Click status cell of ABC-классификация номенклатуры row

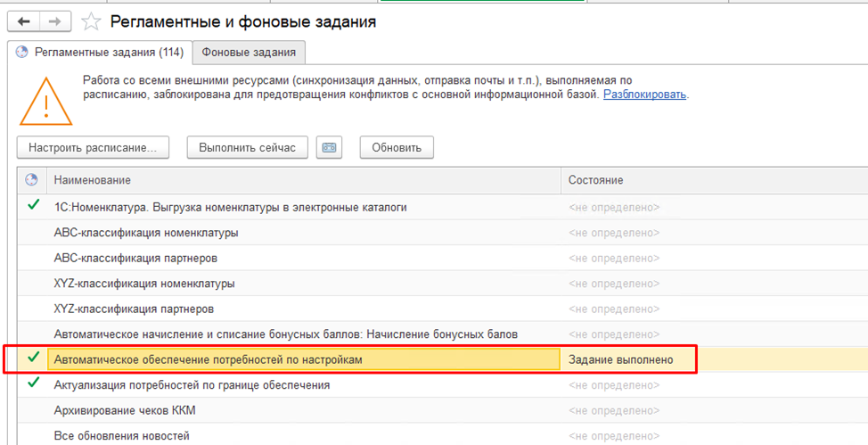(714, 233)
